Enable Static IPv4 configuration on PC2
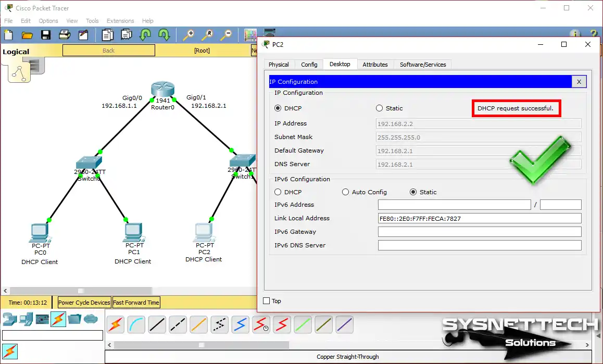Image resolution: width=603 pixels, height=364 pixels. coord(380,108)
